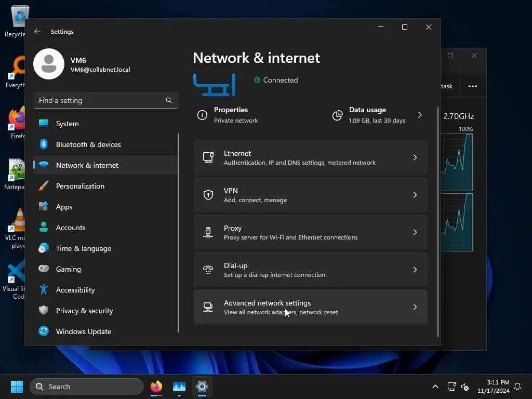Image resolution: width=532 pixels, height=399 pixels.
Task: Expand the Proxy row chevron
Action: [415, 232]
